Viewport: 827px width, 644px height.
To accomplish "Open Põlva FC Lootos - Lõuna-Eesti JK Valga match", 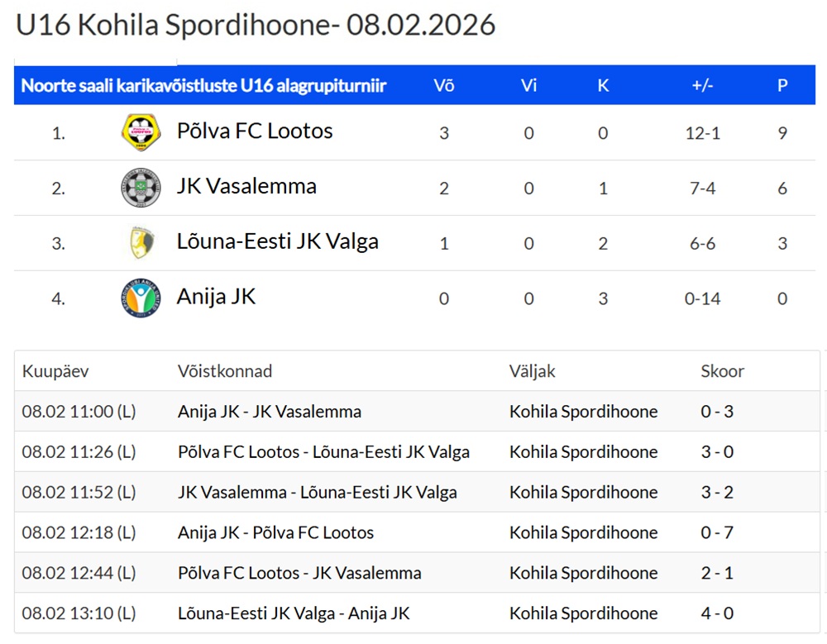I will click(323, 452).
